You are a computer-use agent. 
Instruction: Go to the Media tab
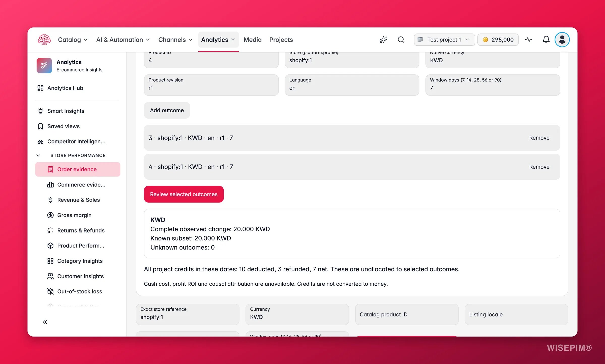coord(253,40)
